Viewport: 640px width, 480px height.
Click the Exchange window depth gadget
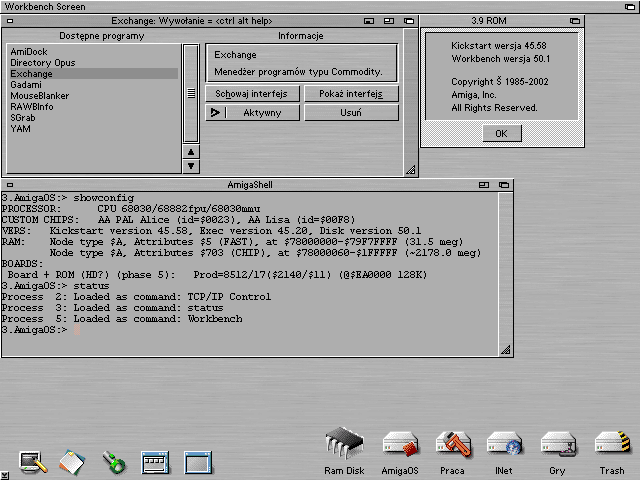[x=409, y=21]
